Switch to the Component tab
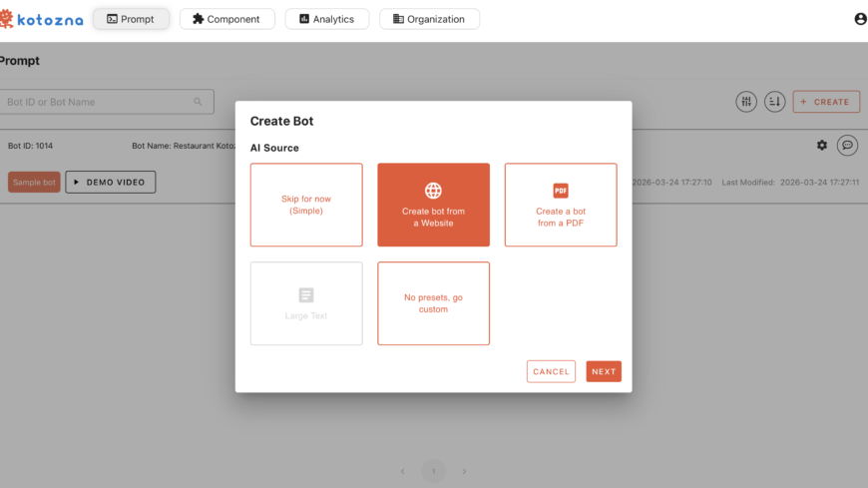Viewport: 868px width, 488px height. point(226,19)
